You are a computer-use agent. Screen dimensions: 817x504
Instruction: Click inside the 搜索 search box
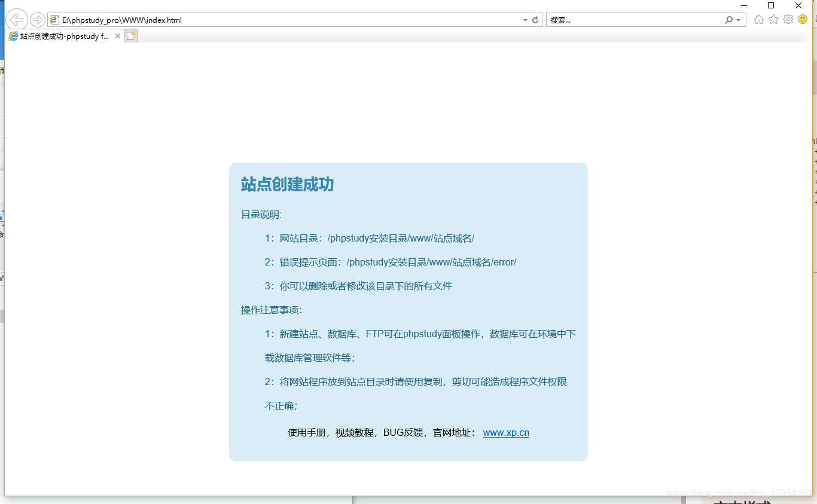tap(628, 19)
